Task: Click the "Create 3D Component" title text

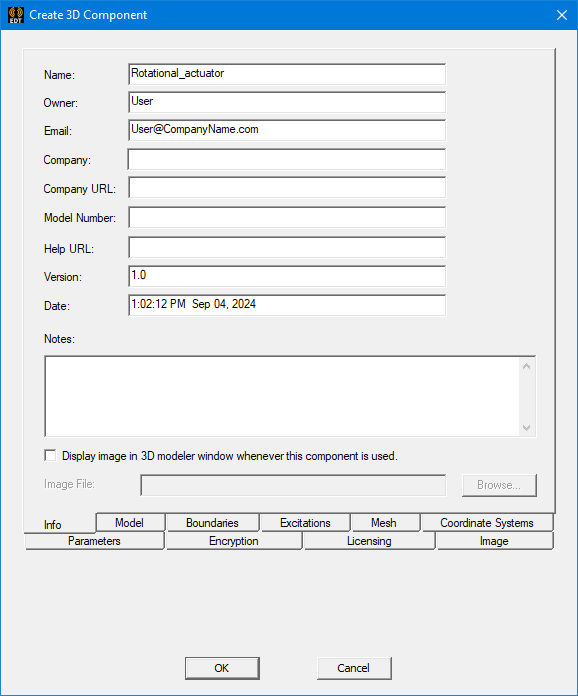Action: coord(88,15)
